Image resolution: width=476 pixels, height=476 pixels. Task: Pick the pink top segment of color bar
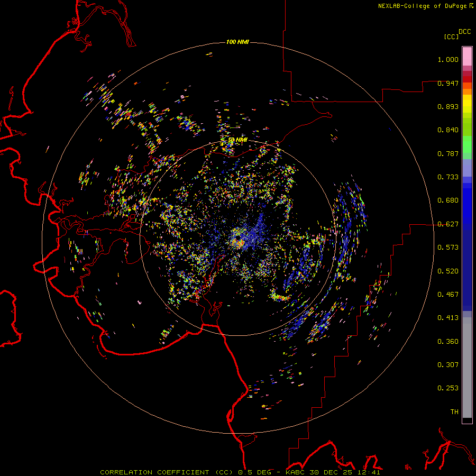467,57
